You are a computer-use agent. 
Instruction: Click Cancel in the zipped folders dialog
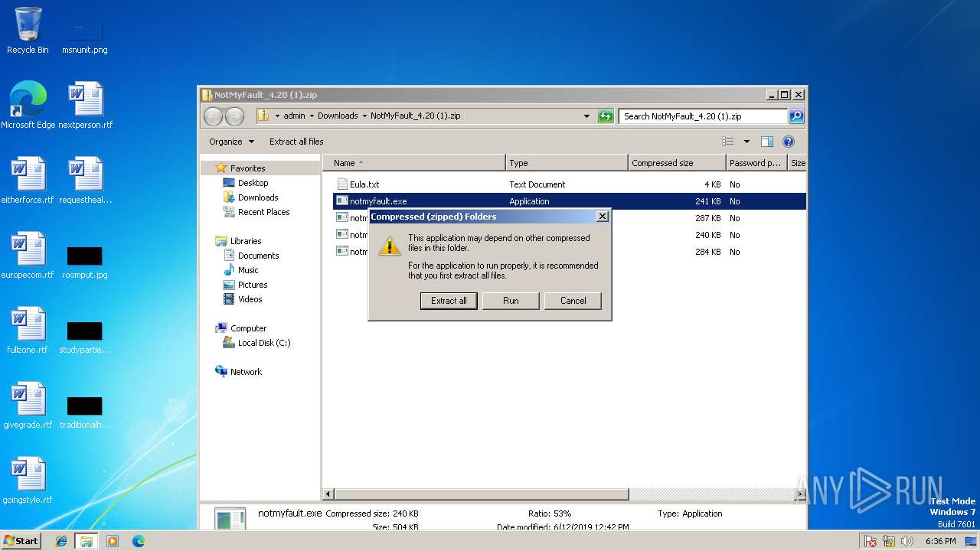click(573, 301)
